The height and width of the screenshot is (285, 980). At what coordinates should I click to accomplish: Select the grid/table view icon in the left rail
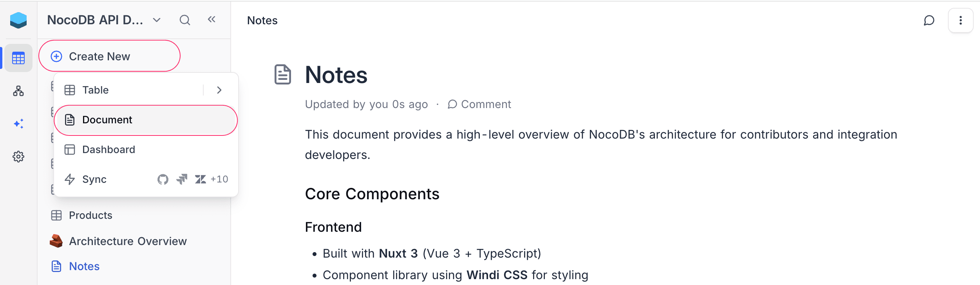coord(18,58)
